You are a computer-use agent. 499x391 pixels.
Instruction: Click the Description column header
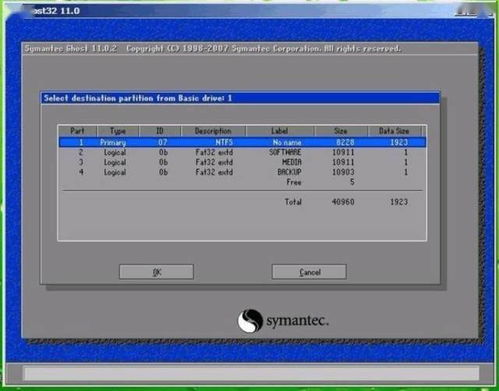pyautogui.click(x=213, y=131)
